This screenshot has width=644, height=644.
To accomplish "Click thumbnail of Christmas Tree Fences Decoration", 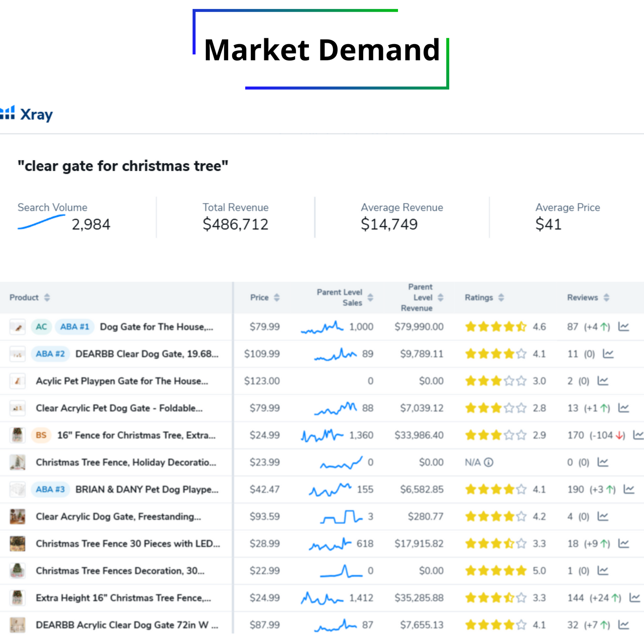I will [x=17, y=570].
